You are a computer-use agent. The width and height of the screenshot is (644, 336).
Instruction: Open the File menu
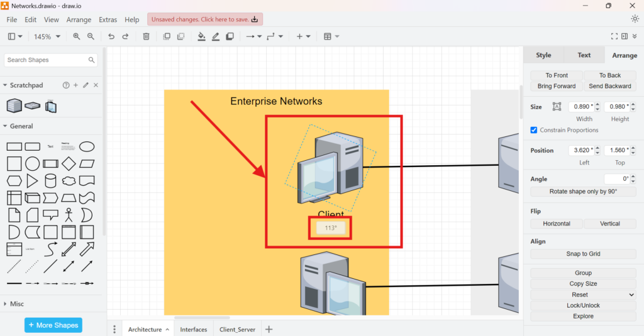12,19
